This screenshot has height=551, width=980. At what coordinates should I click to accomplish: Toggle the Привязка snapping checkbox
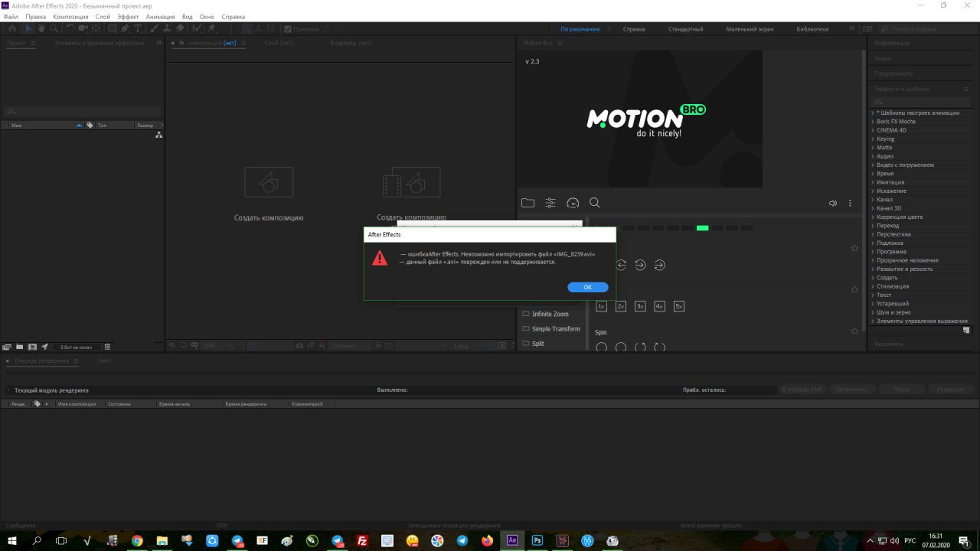click(288, 29)
